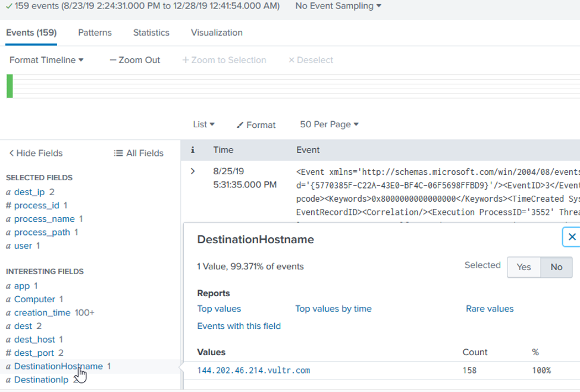Open Top values by time report
This screenshot has height=392, width=580.
point(333,309)
